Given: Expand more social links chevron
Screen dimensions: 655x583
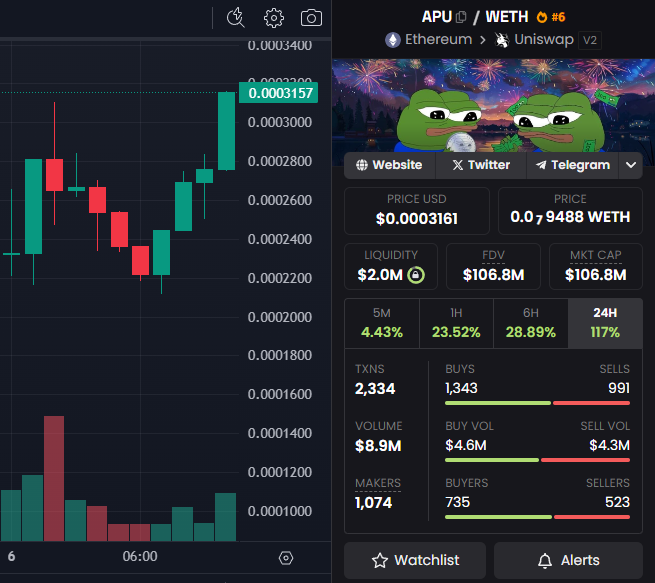Looking at the screenshot, I should click(631, 165).
